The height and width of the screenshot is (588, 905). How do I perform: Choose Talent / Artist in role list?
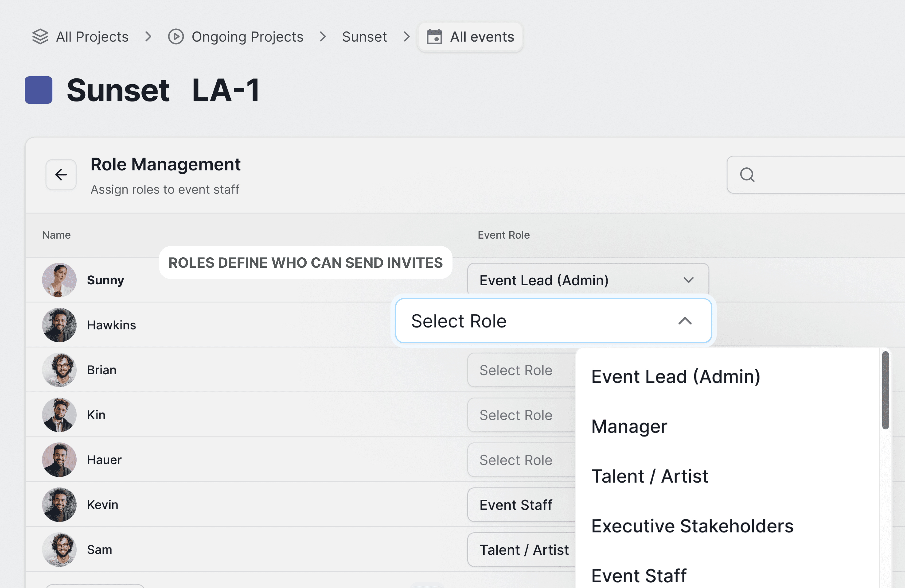coord(649,476)
